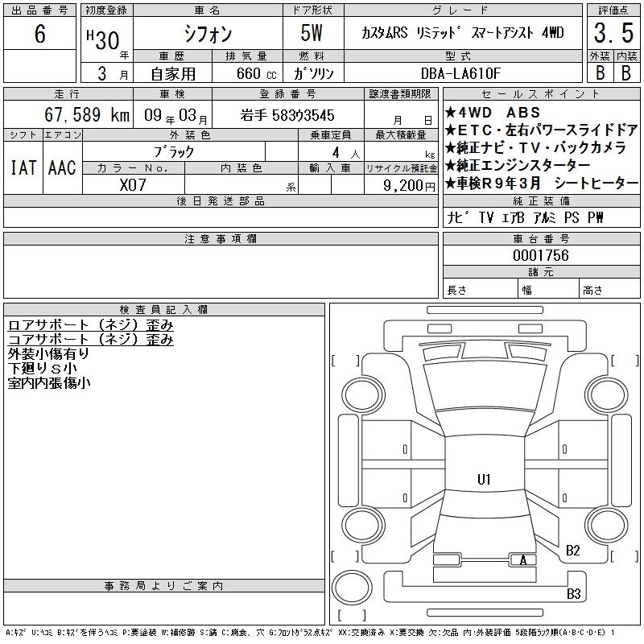
Task: Click the lot number 6 cell
Action: tap(39, 35)
